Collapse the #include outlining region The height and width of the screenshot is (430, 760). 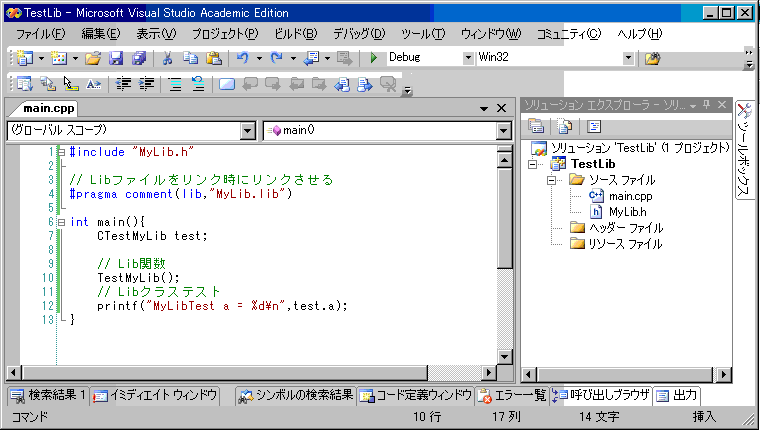click(62, 152)
